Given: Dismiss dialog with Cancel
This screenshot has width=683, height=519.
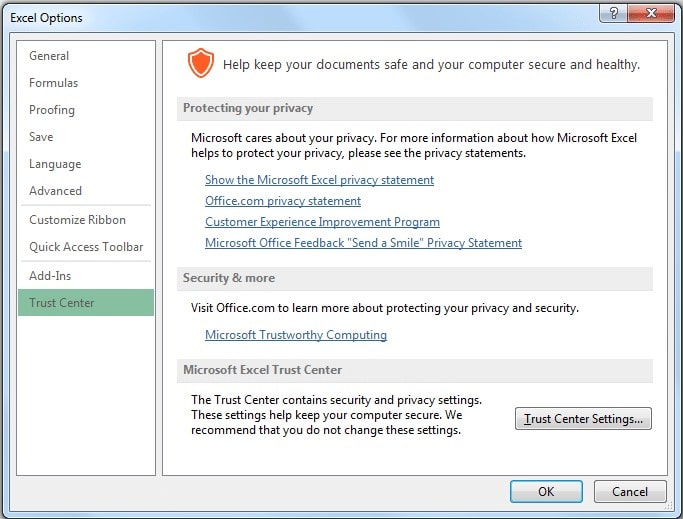Looking at the screenshot, I should pyautogui.click(x=630, y=492).
